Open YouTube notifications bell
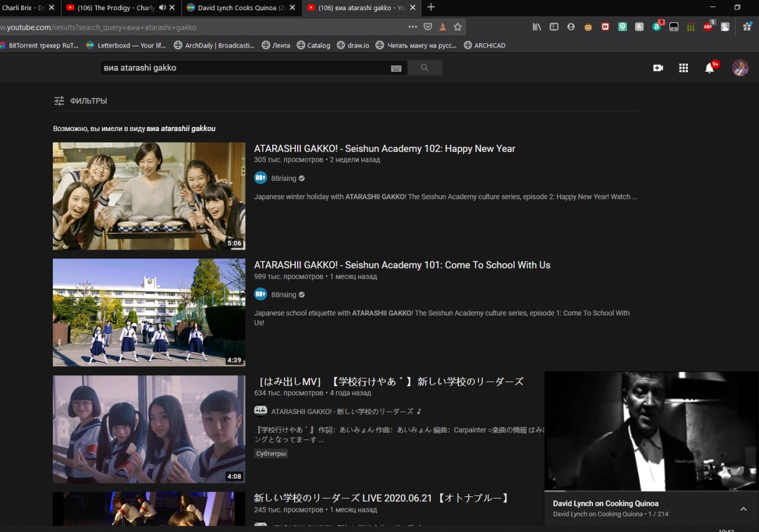Viewport: 759px width, 532px height. pyautogui.click(x=710, y=68)
